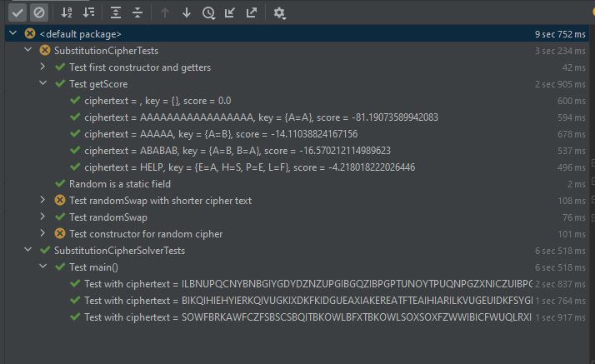This screenshot has height=364, width=595.
Task: Click the Import Tests icon
Action: pyautogui.click(x=230, y=12)
